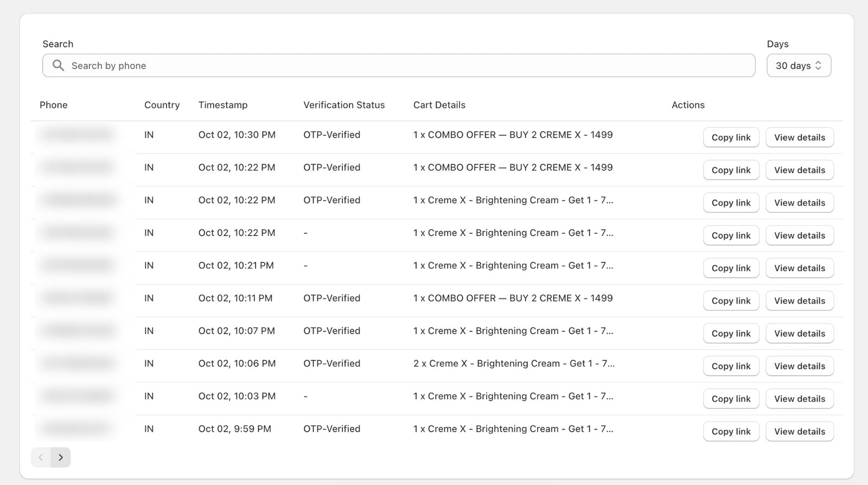View details of the 10:07 PM order
The width and height of the screenshot is (868, 485).
coord(800,333)
